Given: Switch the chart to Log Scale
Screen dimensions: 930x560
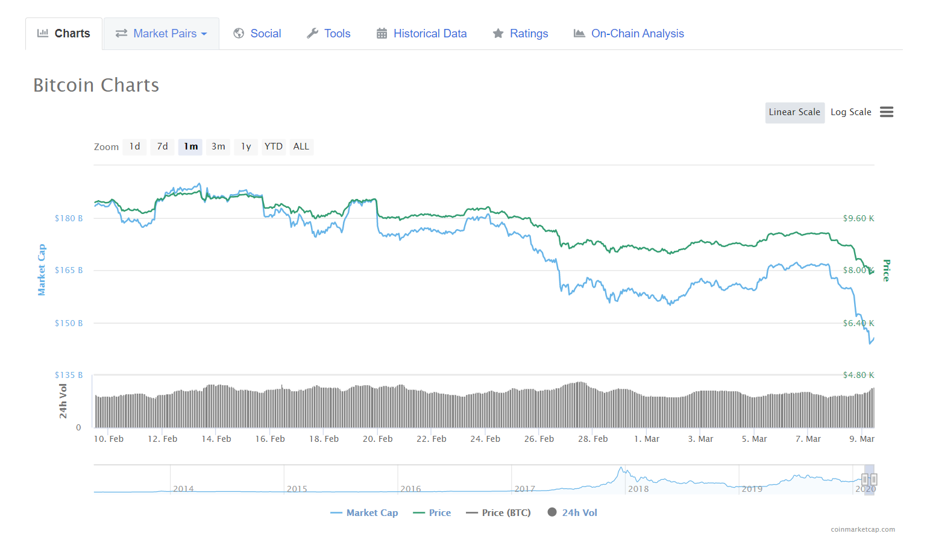Looking at the screenshot, I should 850,112.
